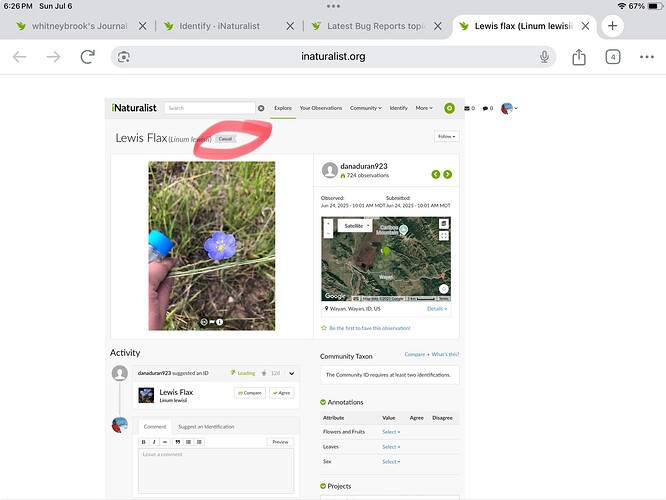Expand the More dropdown menu
The height and width of the screenshot is (500, 666).
click(x=424, y=108)
